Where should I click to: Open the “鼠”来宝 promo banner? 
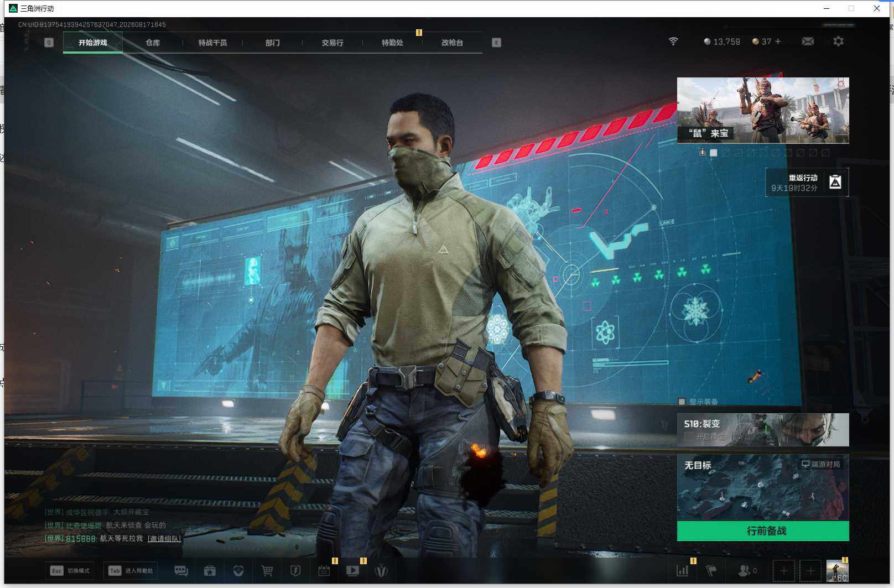pyautogui.click(x=763, y=111)
